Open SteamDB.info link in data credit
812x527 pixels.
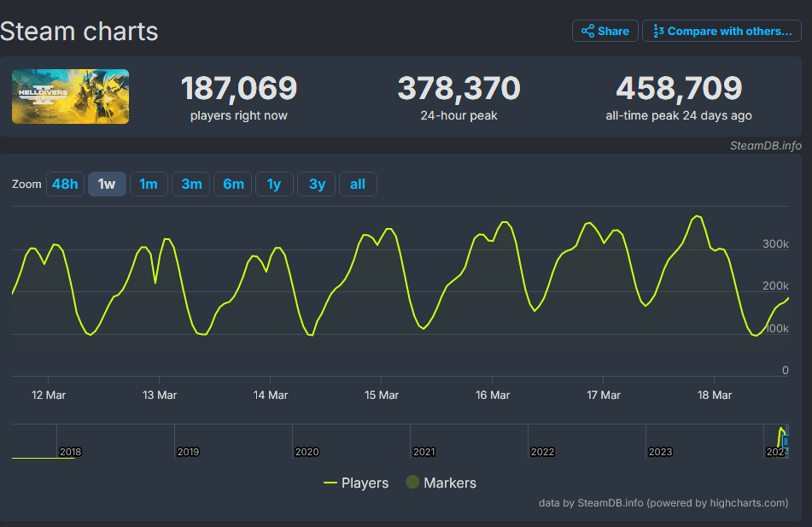(x=610, y=502)
